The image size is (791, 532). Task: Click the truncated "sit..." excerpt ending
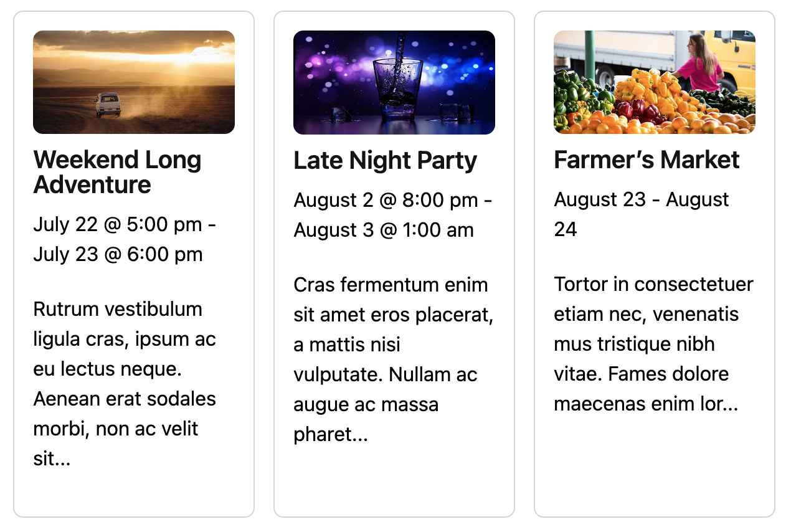[x=52, y=460]
